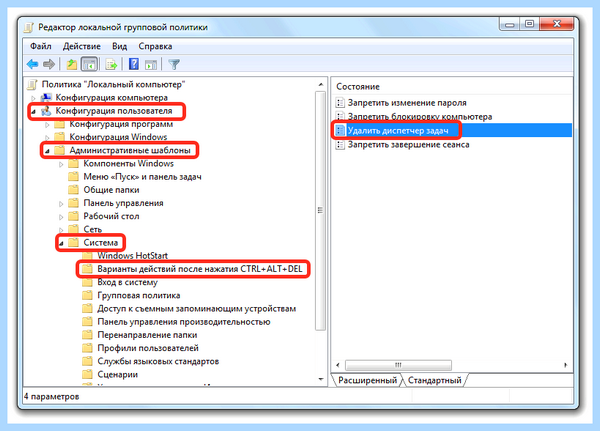Expand the Панель управления node
The height and width of the screenshot is (431, 600).
[x=61, y=204]
